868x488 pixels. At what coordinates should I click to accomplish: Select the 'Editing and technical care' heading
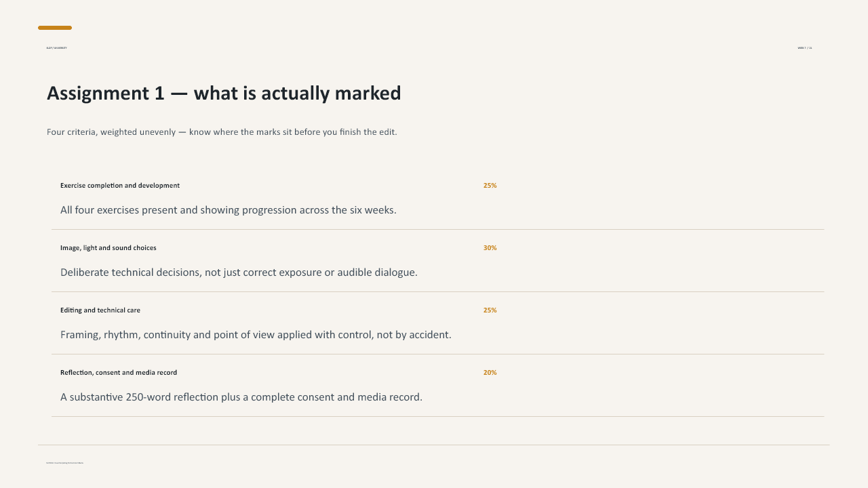tap(100, 310)
